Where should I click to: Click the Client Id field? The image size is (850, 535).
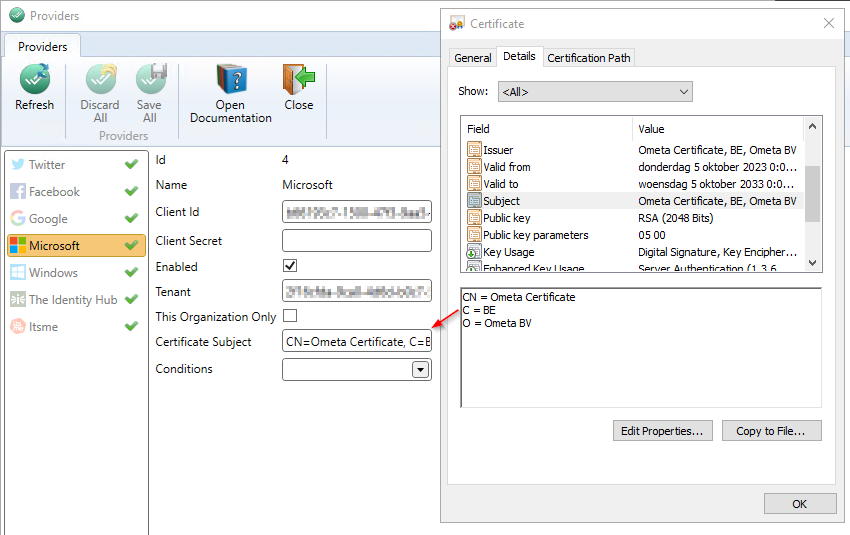point(357,212)
